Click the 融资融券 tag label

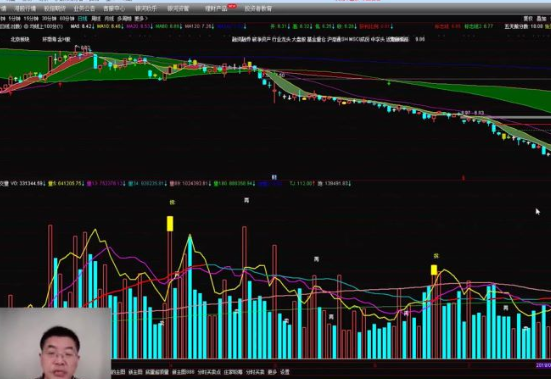click(241, 39)
